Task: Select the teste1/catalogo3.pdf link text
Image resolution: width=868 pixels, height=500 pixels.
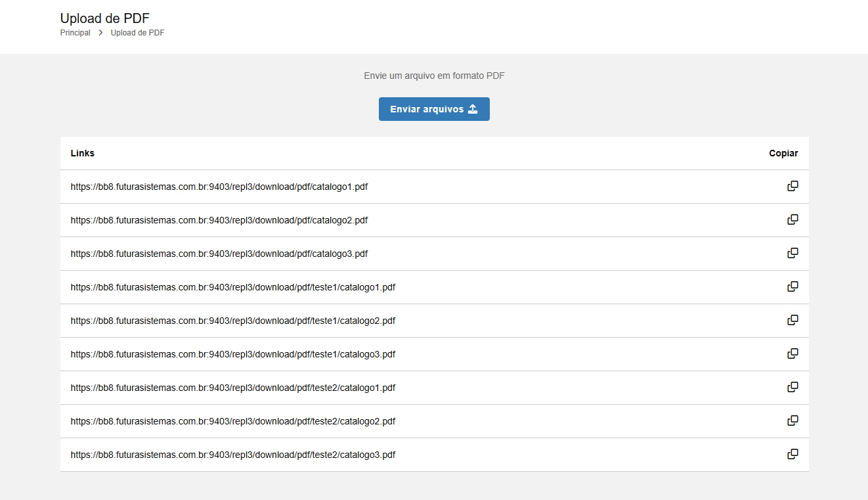Action: 233,354
